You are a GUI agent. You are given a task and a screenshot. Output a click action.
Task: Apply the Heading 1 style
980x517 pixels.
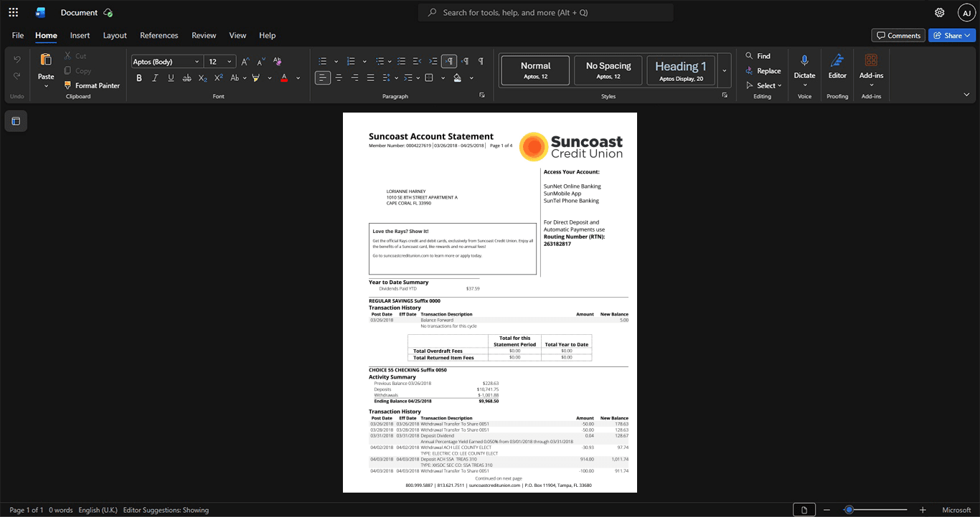pos(681,70)
